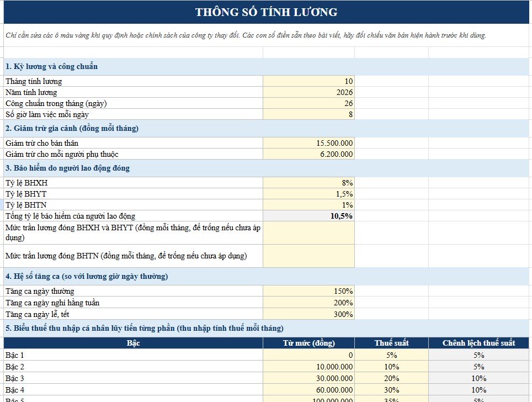Image resolution: width=532 pixels, height=402 pixels.
Task: Select the "Tỷ lệ BHTN" label
Action: pyautogui.click(x=134, y=205)
